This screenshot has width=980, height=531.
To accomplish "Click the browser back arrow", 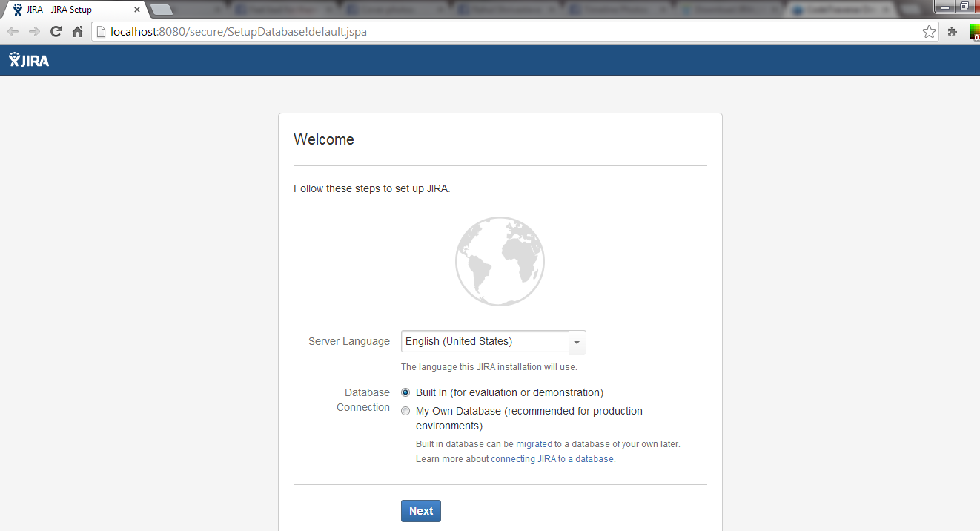I will point(13,32).
